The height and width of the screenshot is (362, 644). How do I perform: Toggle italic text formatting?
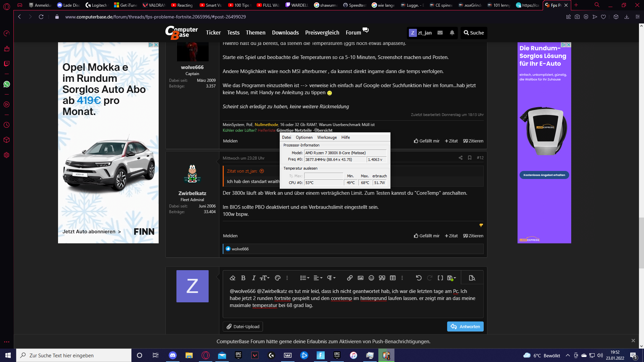(x=254, y=278)
